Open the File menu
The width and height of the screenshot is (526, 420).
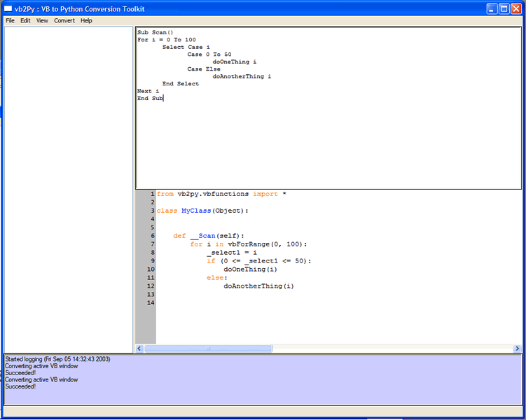[x=10, y=20]
